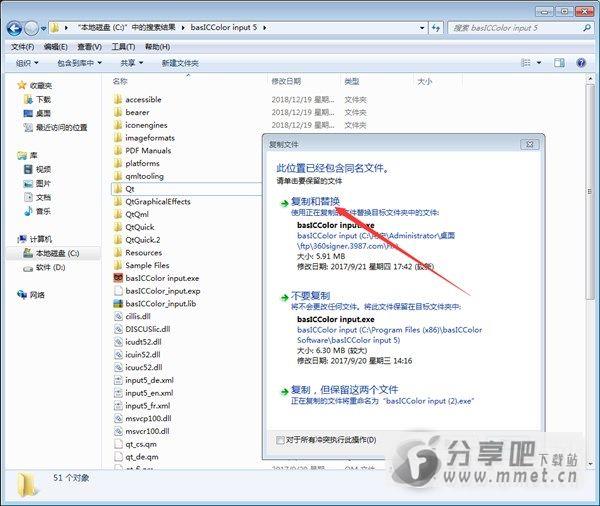Open the 编辑(E) menu
Image resolution: width=600 pixels, height=506 pixels.
tap(55, 47)
